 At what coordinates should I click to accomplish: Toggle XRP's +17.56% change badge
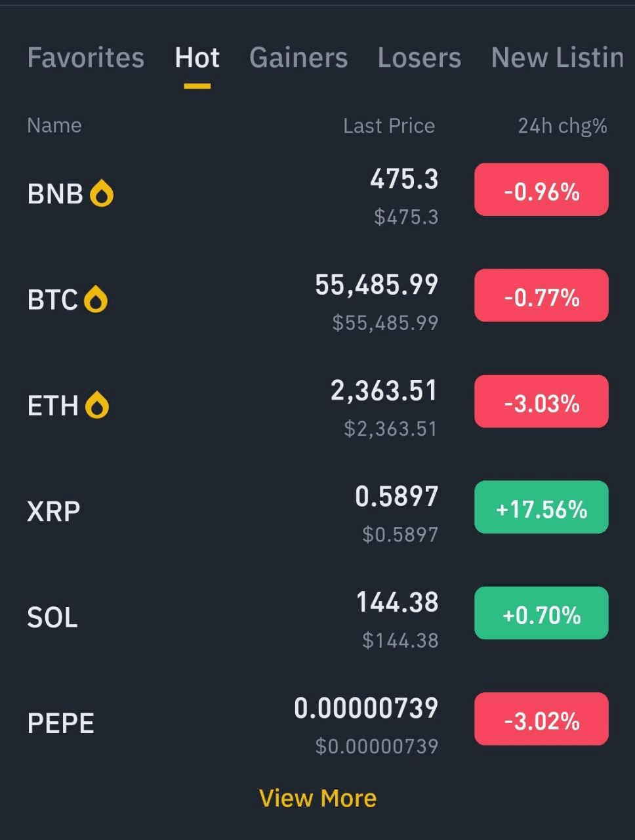[541, 507]
